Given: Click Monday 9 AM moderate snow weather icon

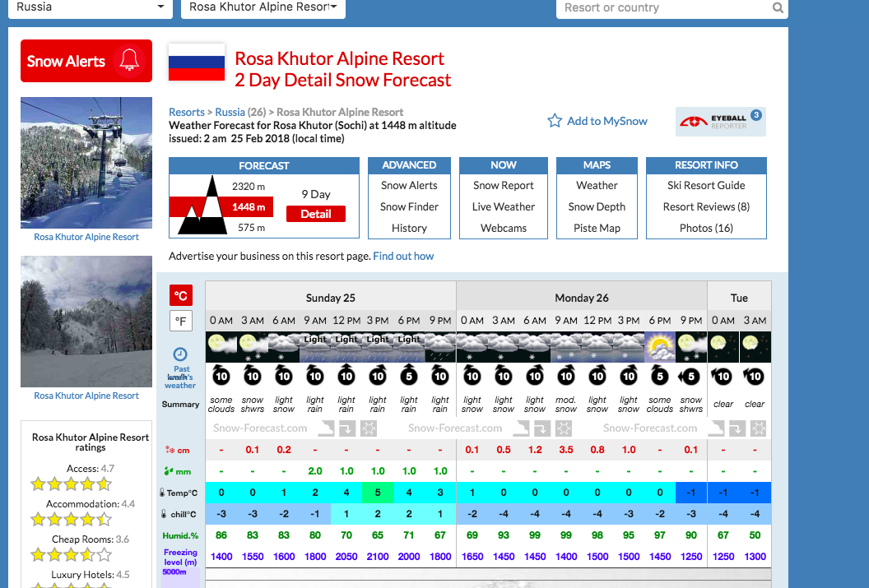Looking at the screenshot, I should (x=566, y=347).
